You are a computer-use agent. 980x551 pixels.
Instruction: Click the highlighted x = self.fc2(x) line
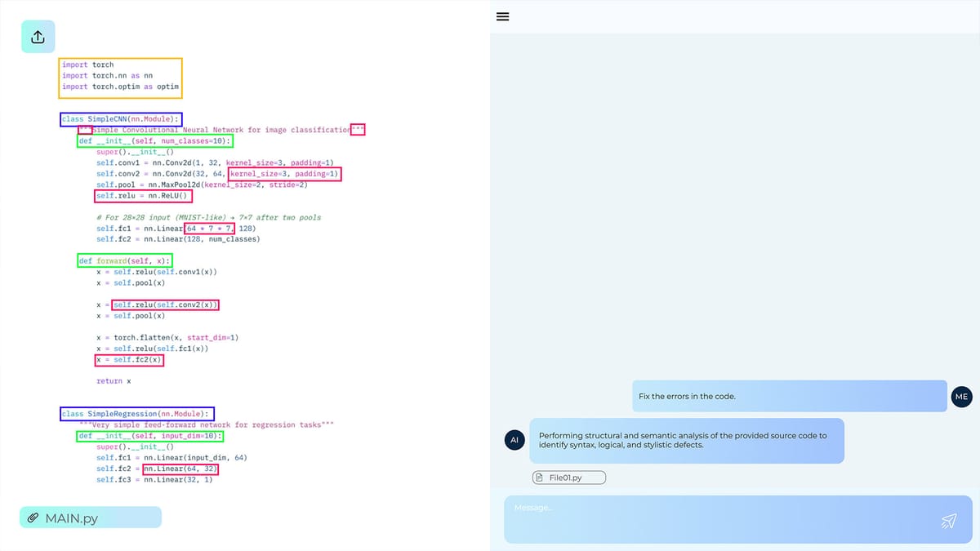pos(129,359)
